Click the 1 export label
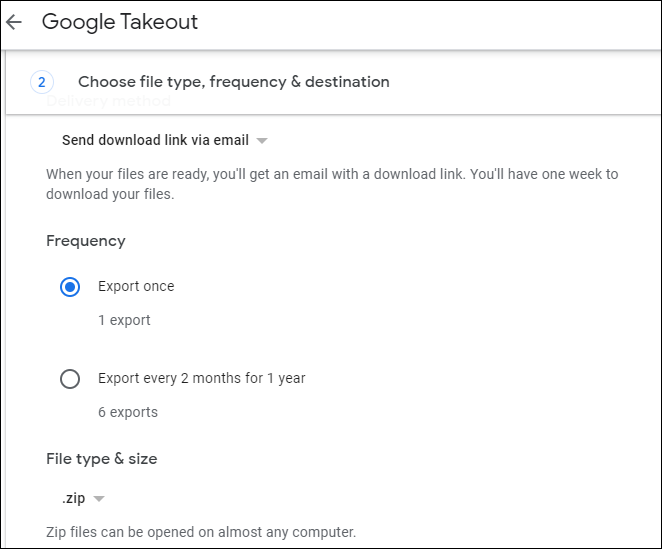Screen dimensions: 662x549 click(x=124, y=321)
